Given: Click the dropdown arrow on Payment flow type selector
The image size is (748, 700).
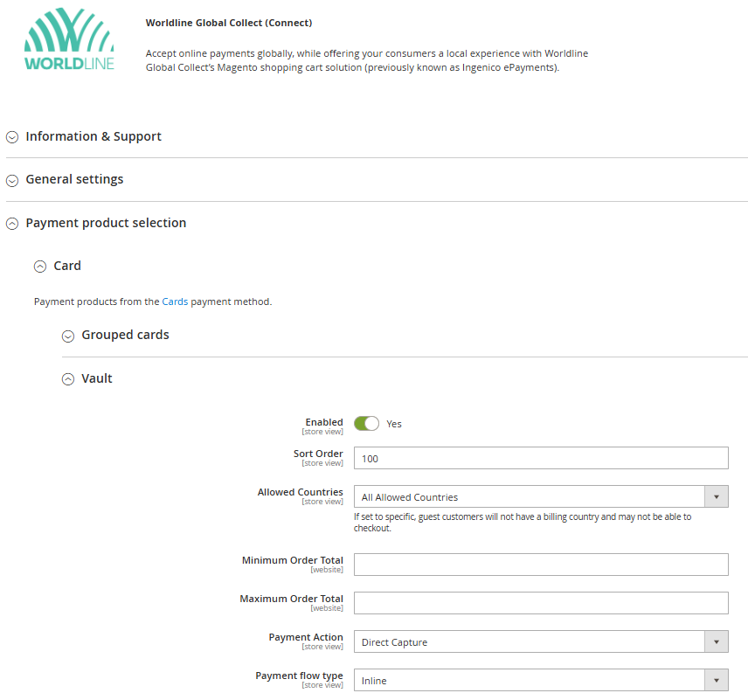Looking at the screenshot, I should pyautogui.click(x=717, y=679).
